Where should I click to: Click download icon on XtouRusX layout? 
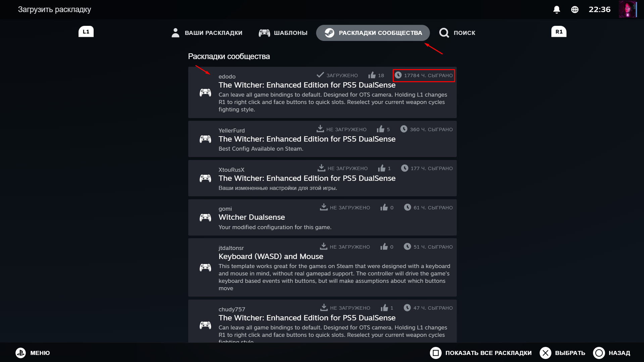(321, 168)
